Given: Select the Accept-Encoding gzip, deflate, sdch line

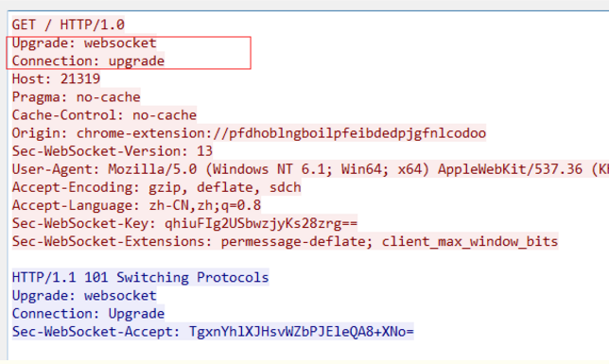Looking at the screenshot, I should click(157, 187).
